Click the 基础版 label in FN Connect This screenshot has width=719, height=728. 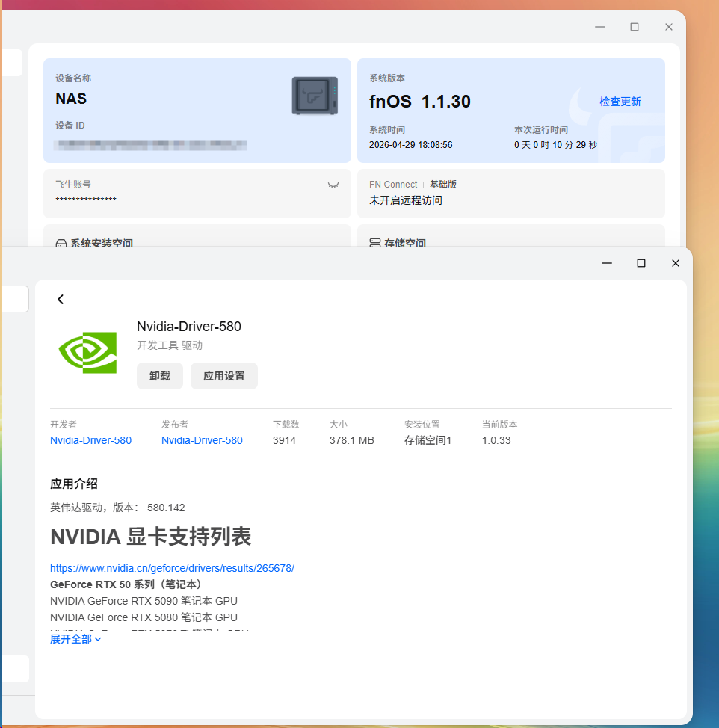point(442,185)
